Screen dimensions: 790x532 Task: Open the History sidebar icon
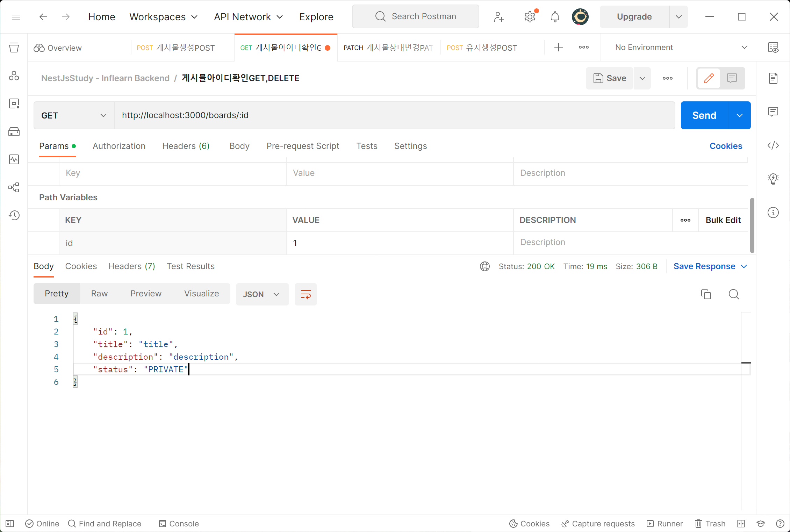coord(14,215)
